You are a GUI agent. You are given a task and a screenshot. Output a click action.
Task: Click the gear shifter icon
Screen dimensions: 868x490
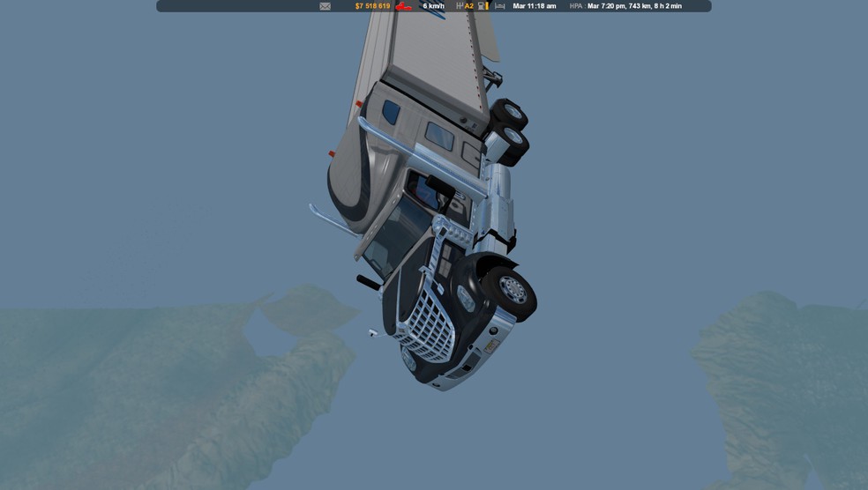[460, 6]
